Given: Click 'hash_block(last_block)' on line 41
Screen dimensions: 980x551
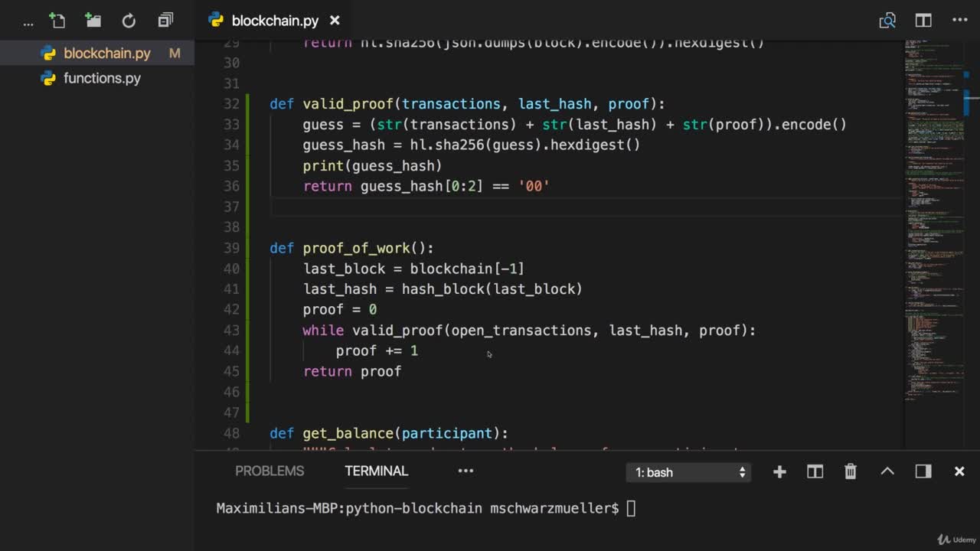Looking at the screenshot, I should [492, 289].
